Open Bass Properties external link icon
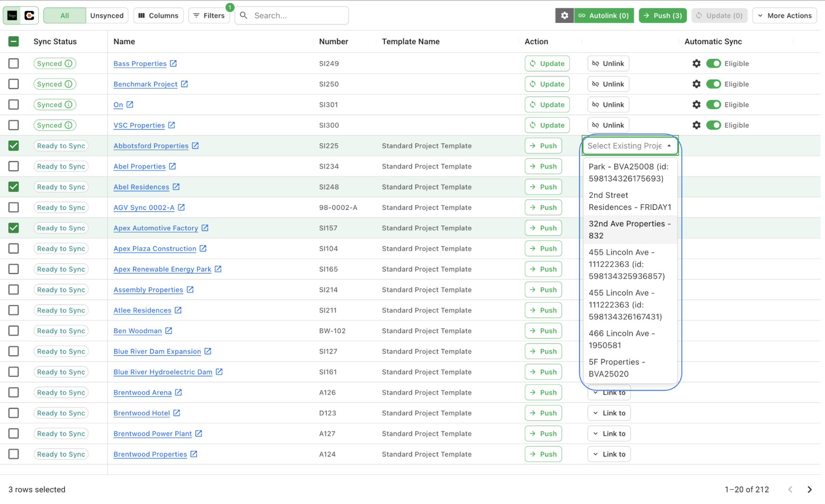Viewport: 825px width, 504px height. [x=173, y=63]
